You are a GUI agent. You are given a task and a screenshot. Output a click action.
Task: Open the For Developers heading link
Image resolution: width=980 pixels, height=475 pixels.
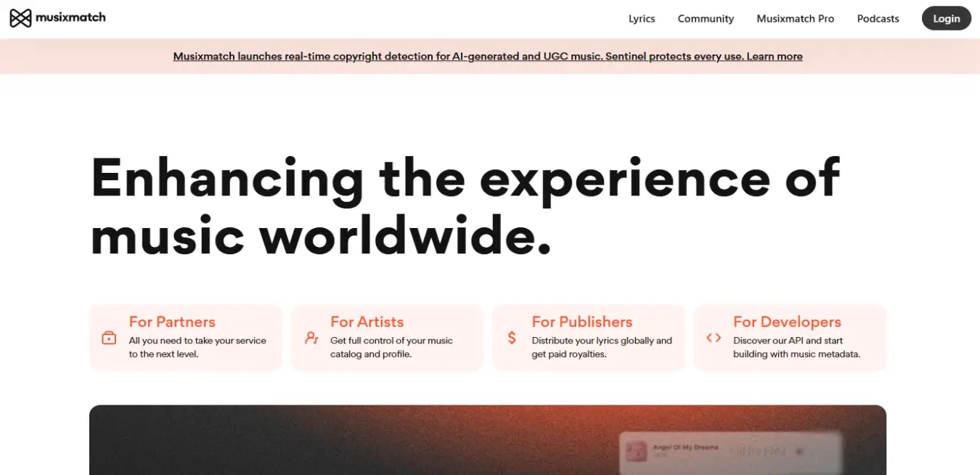point(787,322)
